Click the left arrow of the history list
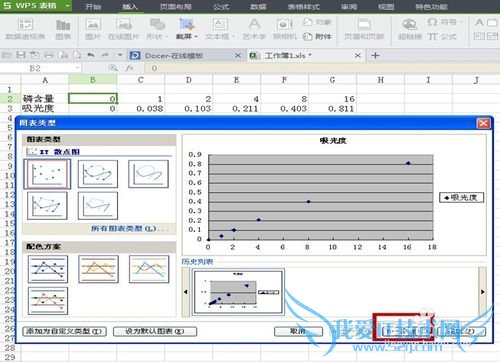The width and height of the screenshot is (500, 362). point(186,292)
